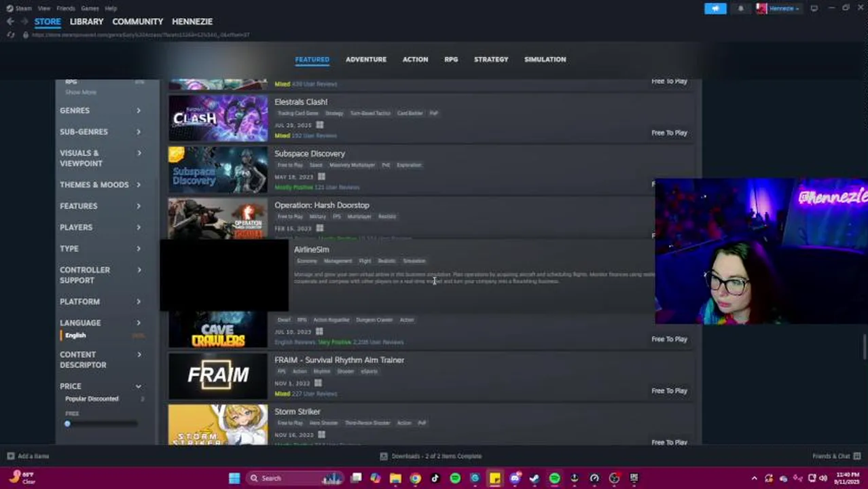The width and height of the screenshot is (868, 489).
Task: Expand the Visuals & Viewpoint filter
Action: 101,158
